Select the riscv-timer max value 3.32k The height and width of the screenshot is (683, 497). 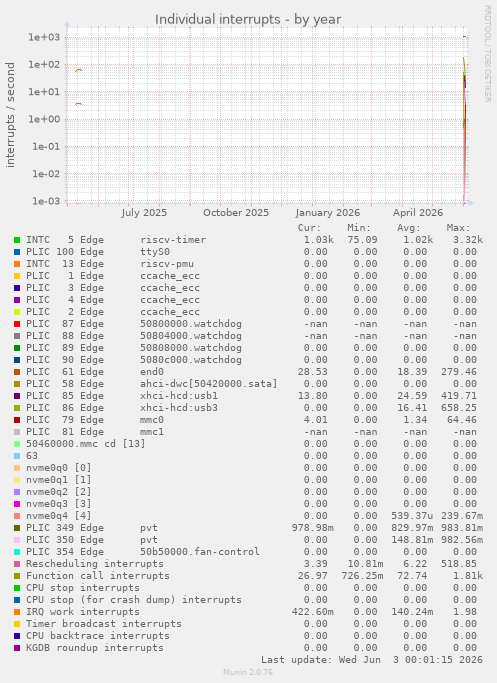point(467,240)
